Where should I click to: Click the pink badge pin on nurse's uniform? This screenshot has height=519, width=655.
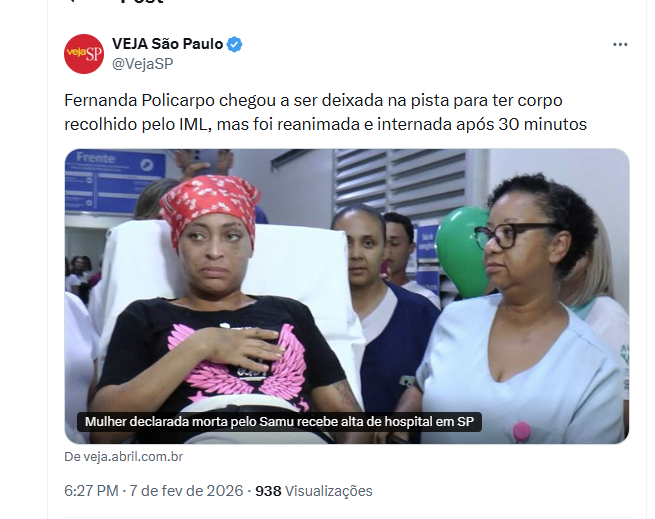[x=521, y=431]
